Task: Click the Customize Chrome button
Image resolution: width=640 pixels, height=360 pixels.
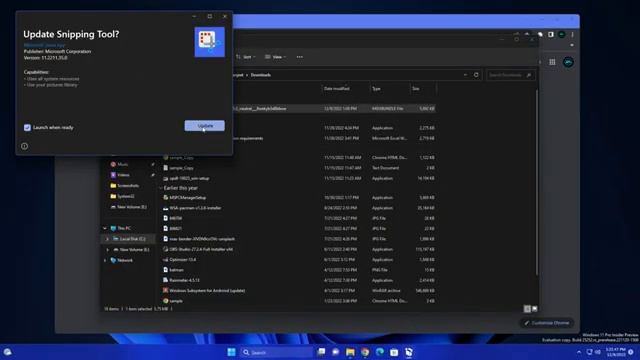Action: coord(547,323)
